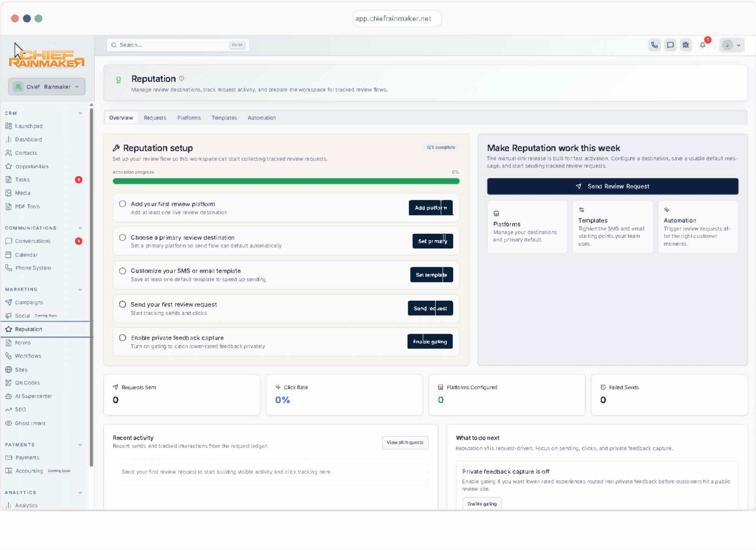Image resolution: width=756 pixels, height=550 pixels.
Task: Open the Templates quick card
Action: pos(613,227)
